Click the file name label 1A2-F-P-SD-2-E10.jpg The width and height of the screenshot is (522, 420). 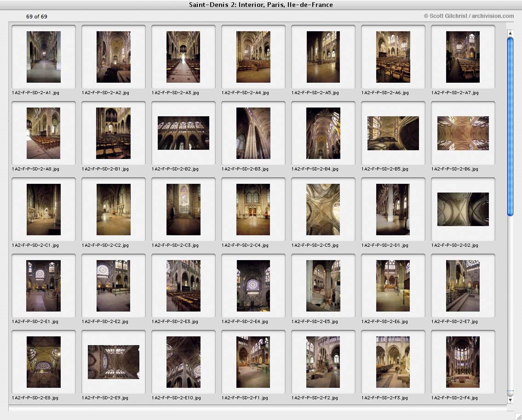point(176,398)
